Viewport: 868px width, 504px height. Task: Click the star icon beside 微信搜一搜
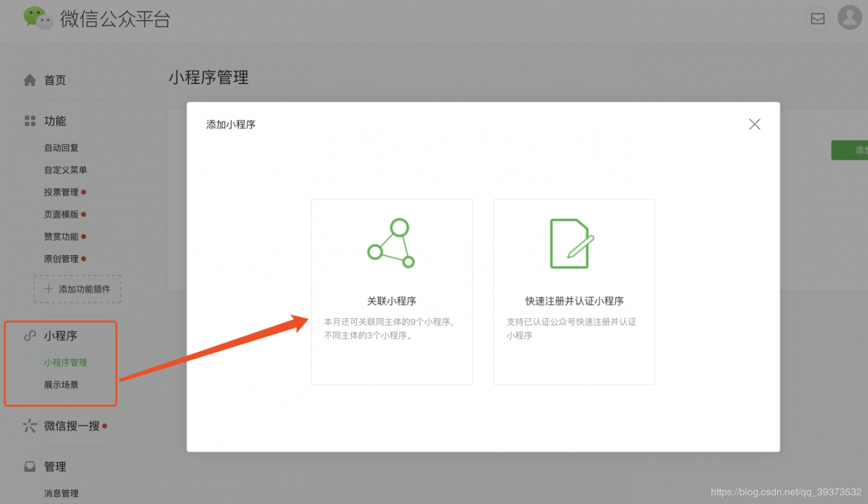[x=30, y=426]
